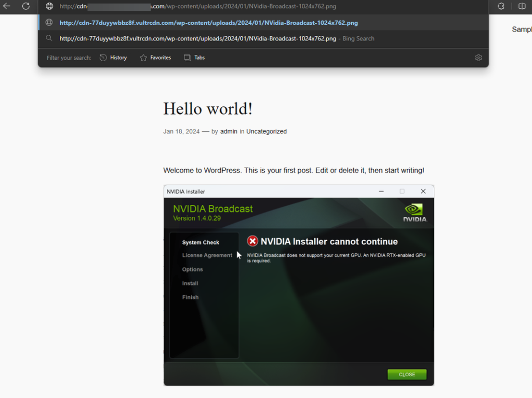
Task: Click the address bar URL field
Action: (263, 6)
